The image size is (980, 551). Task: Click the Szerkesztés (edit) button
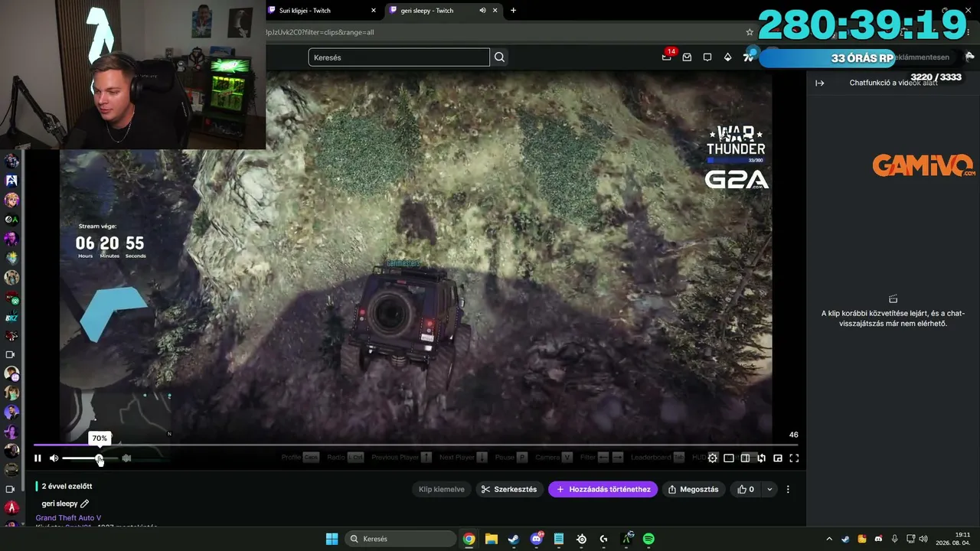(509, 489)
